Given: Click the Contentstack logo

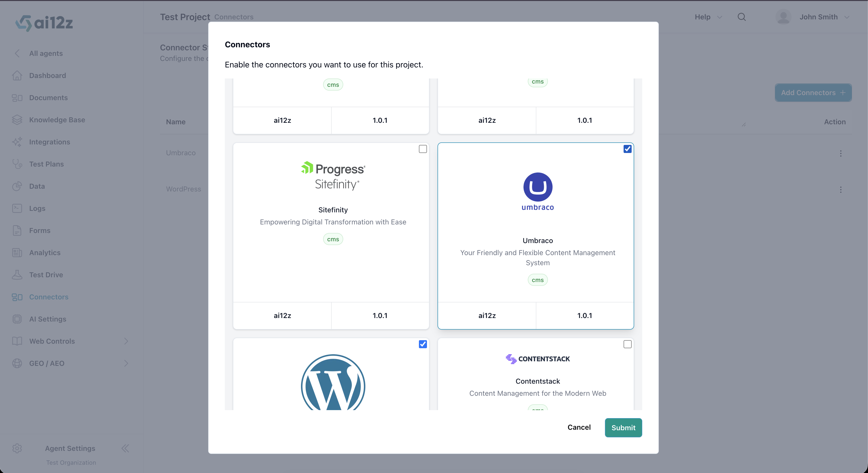Looking at the screenshot, I should 538,359.
